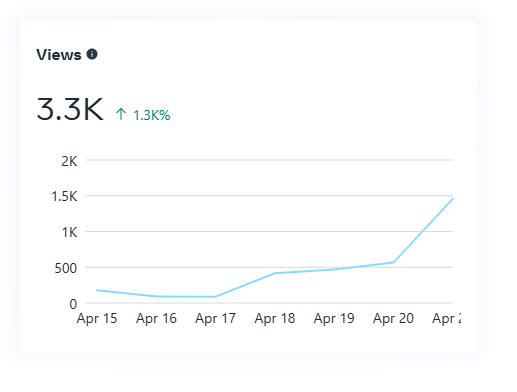
Task: Click the Apr 16 axis label
Action: click(156, 318)
